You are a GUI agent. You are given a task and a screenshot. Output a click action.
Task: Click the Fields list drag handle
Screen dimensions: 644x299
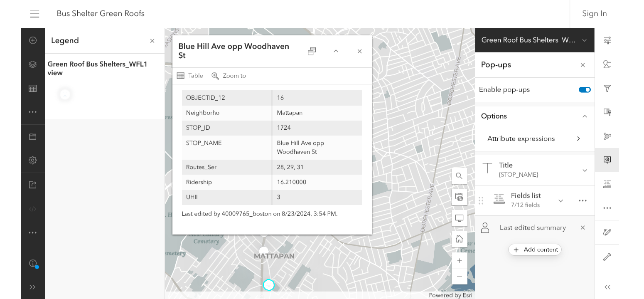coord(481,200)
